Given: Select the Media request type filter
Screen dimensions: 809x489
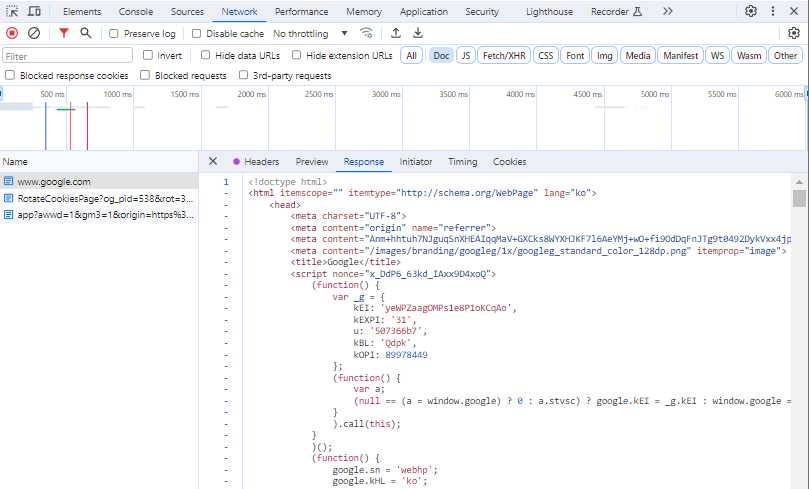Looking at the screenshot, I should click(x=638, y=55).
